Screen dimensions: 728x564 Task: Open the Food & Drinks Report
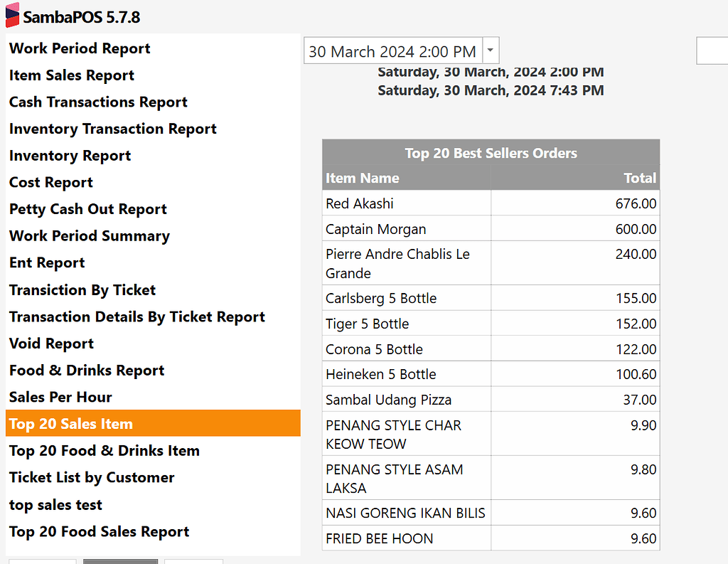(87, 370)
